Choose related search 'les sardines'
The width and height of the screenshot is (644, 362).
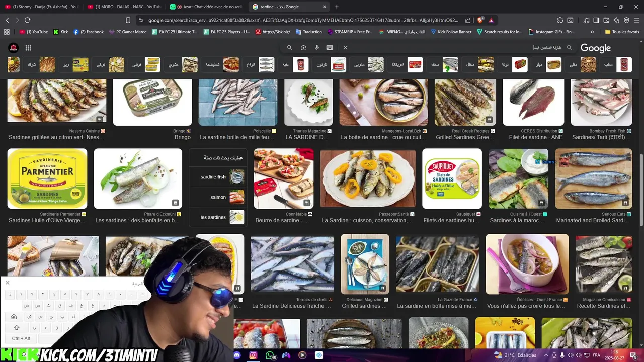(x=218, y=217)
